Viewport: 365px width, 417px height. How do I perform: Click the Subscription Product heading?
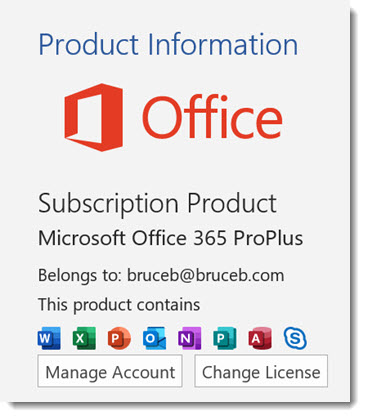[157, 204]
